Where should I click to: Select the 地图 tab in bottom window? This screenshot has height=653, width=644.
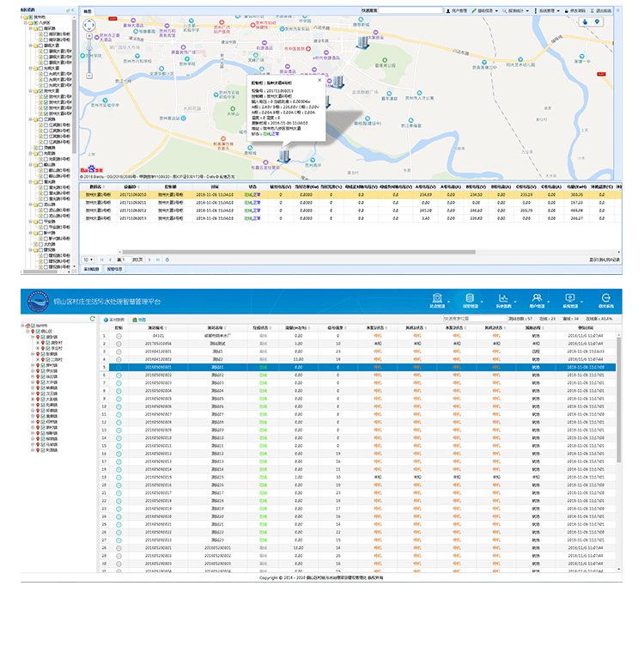click(139, 320)
